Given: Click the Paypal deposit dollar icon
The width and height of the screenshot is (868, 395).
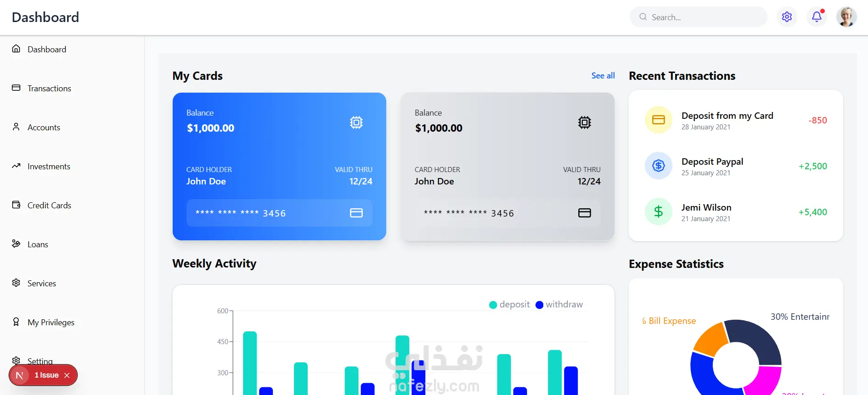Looking at the screenshot, I should pyautogui.click(x=659, y=166).
